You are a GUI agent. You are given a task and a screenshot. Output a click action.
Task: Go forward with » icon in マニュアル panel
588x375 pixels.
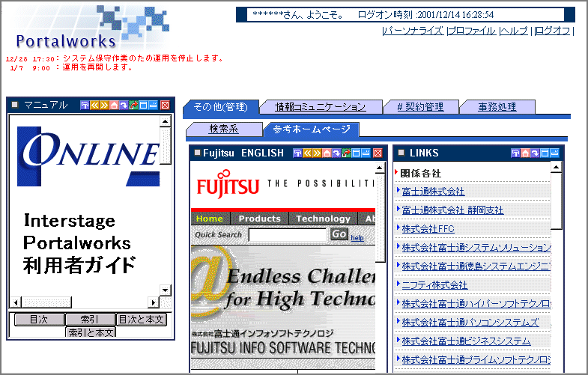[104, 106]
